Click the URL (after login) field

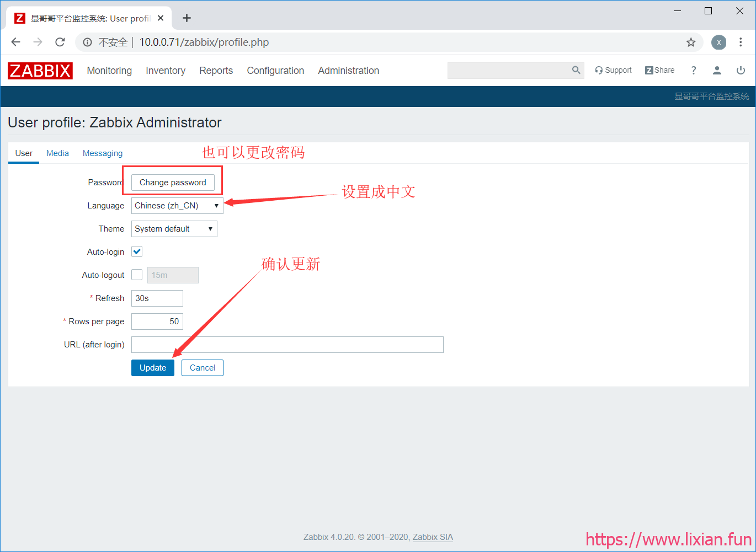287,345
